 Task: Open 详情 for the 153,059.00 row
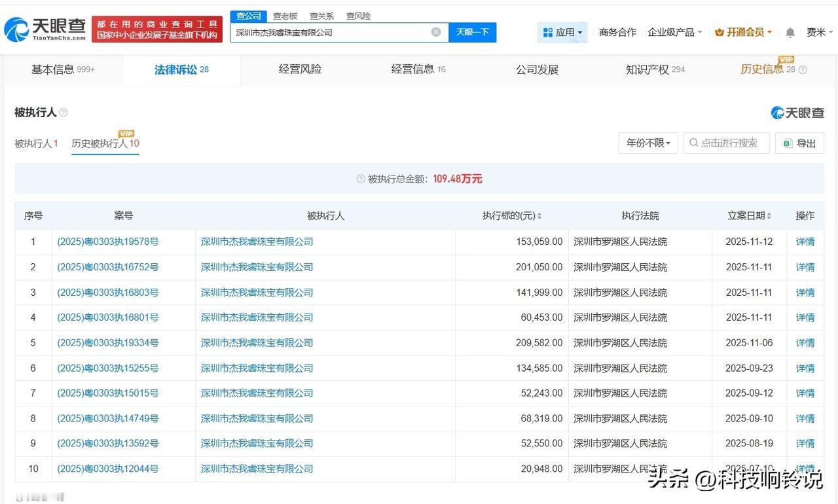[805, 242]
